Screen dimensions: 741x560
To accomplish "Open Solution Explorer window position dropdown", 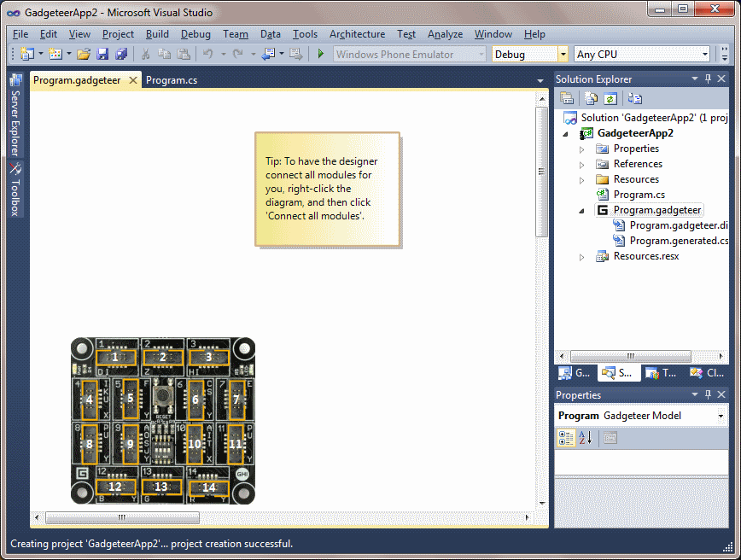I will pos(695,79).
